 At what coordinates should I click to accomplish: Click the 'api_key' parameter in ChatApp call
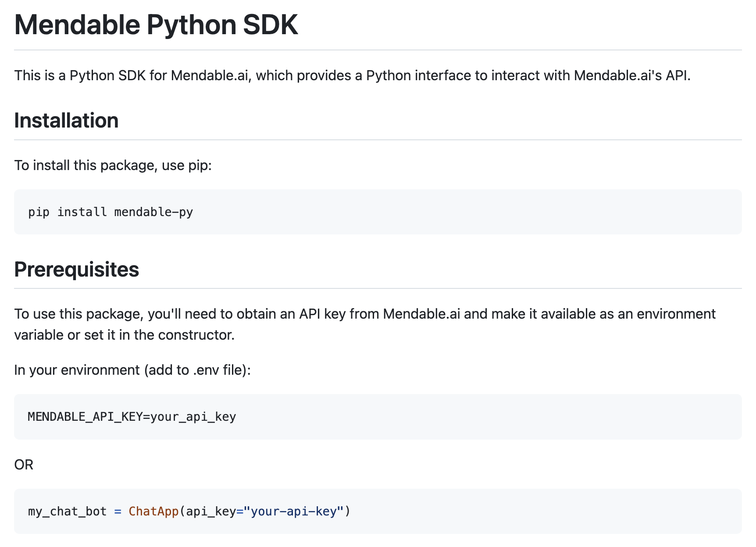[211, 511]
